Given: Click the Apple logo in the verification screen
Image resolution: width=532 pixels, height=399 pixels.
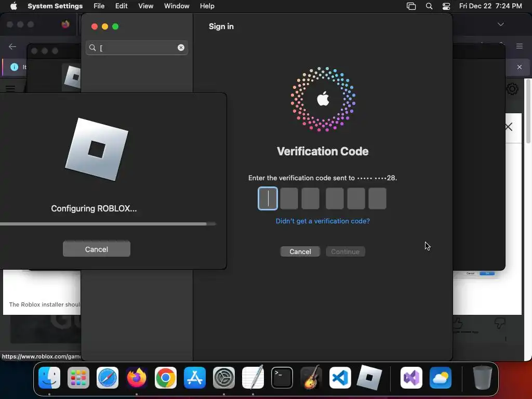Looking at the screenshot, I should pos(323,99).
